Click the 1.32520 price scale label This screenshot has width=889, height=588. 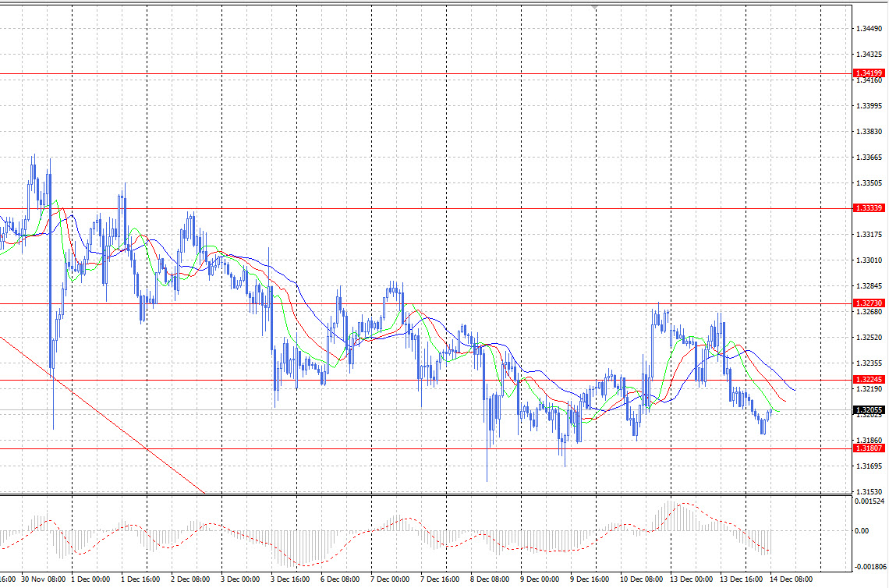tap(870, 338)
